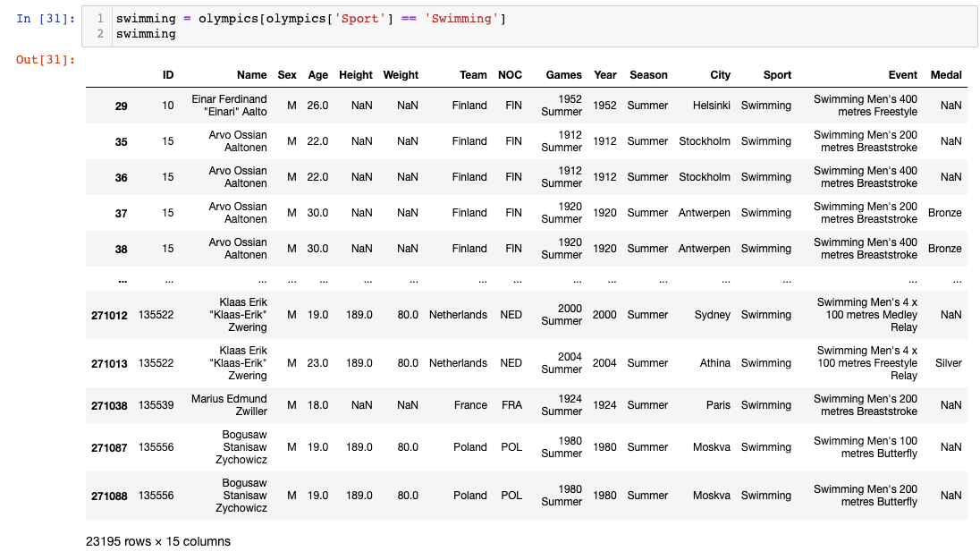Click the code input cell editor
The image size is (980, 560).
tap(529, 26)
